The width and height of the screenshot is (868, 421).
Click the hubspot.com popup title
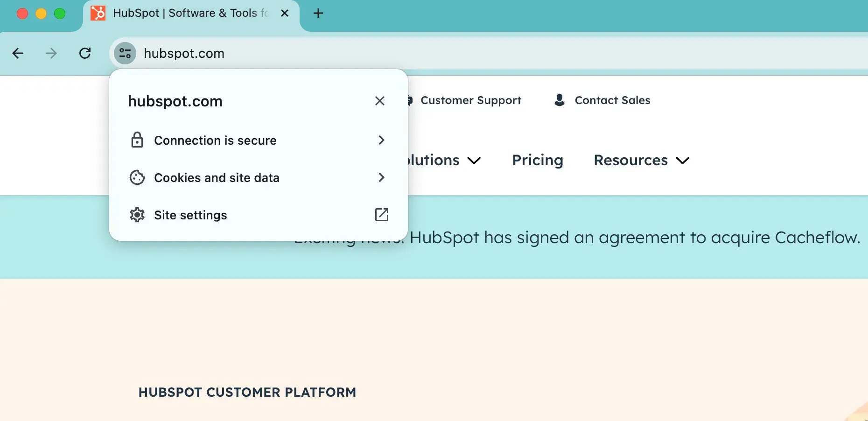(x=175, y=101)
